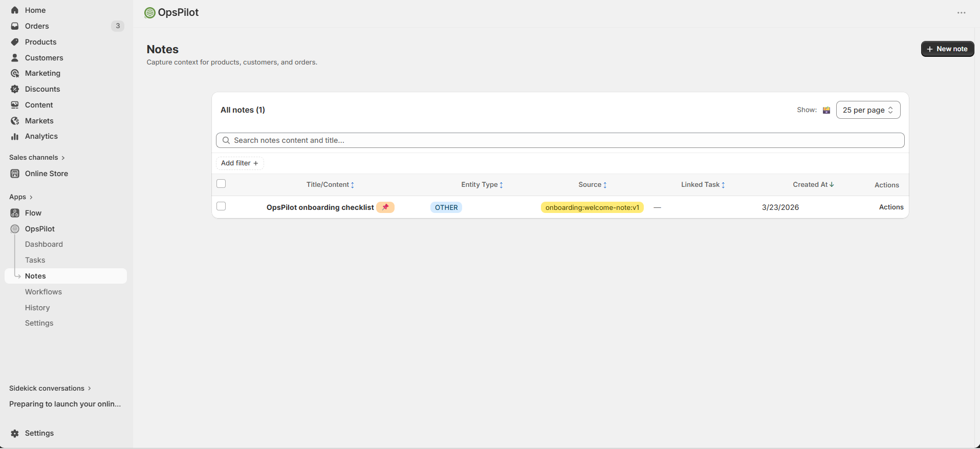The image size is (980, 449).
Task: Open OpsPilot History page
Action: [37, 308]
